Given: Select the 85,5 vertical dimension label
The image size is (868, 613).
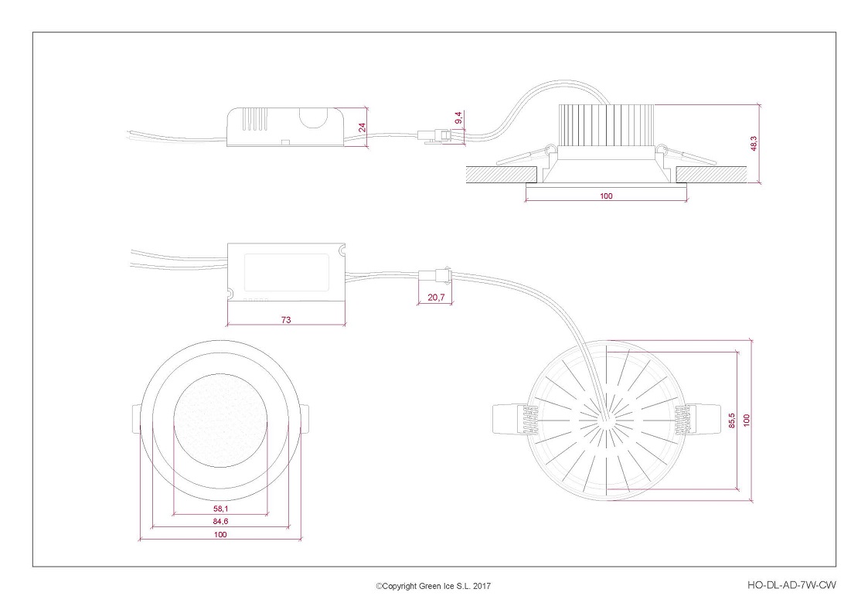Looking at the screenshot, I should pos(732,421).
